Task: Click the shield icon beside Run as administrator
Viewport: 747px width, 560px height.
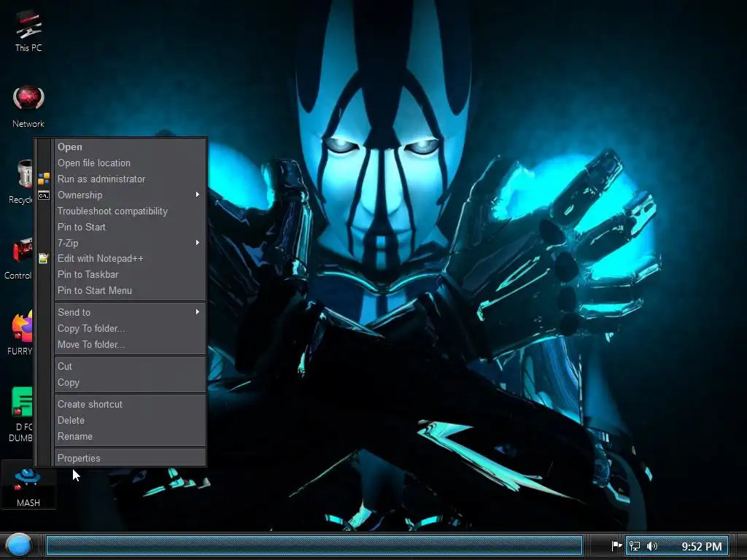Action: pos(44,179)
